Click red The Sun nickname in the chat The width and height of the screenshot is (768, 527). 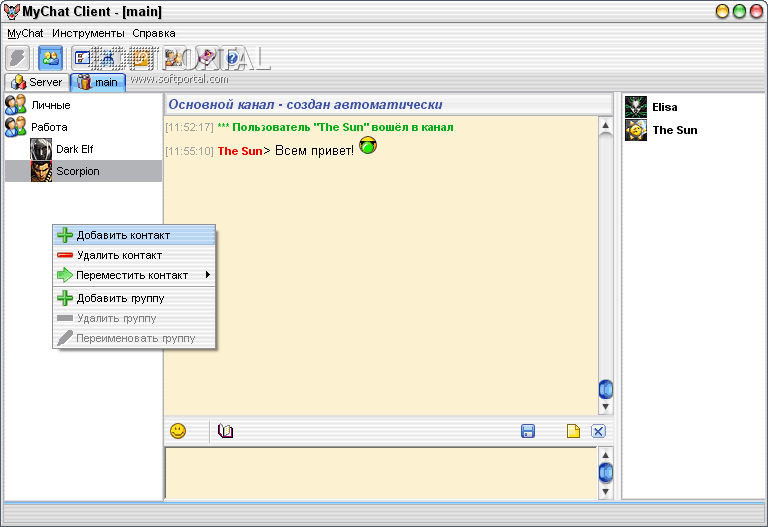pos(240,151)
